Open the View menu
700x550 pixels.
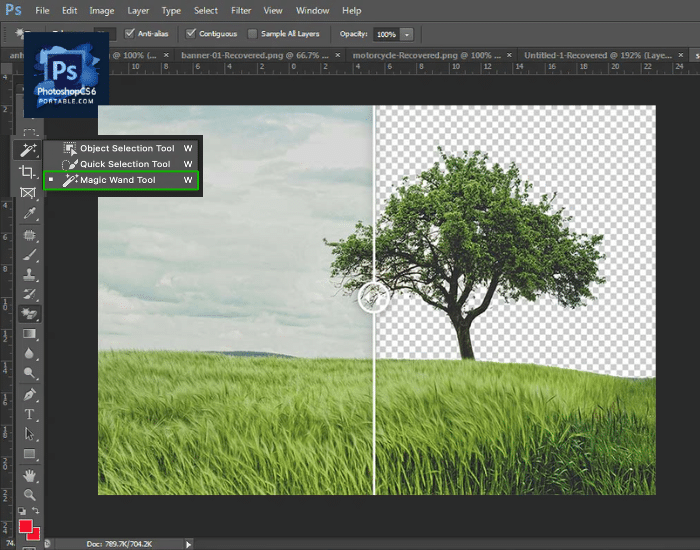click(x=273, y=10)
